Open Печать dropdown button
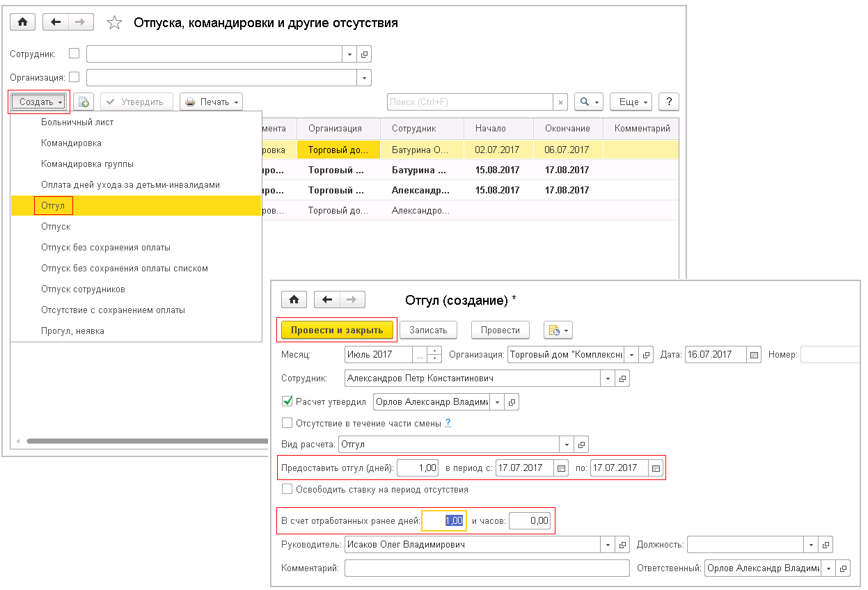 pos(211,102)
